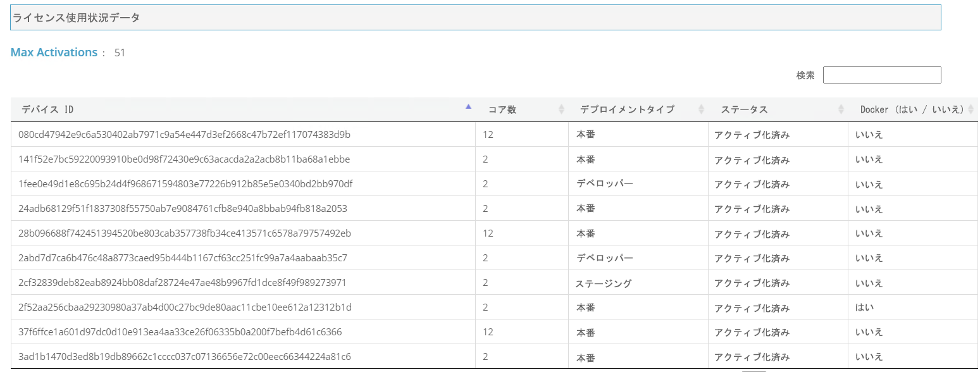980x372 pixels.
Task: Focus the 検索 search input field
Action: click(881, 75)
